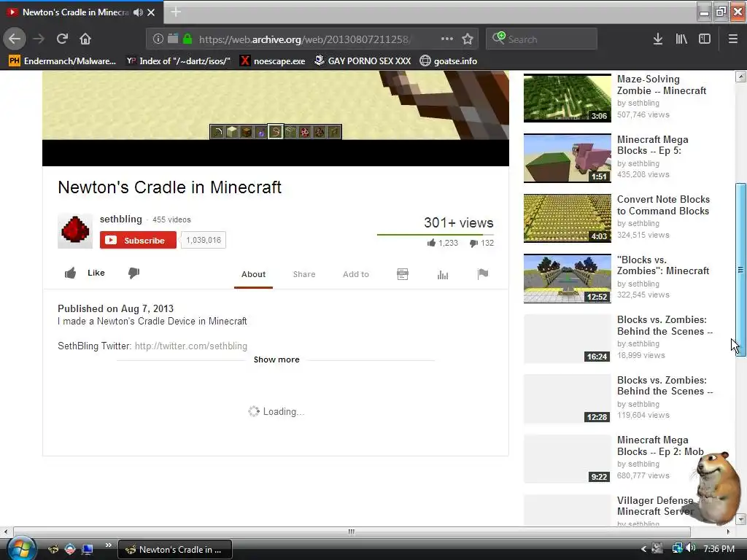Focus the Search input field

[542, 39]
